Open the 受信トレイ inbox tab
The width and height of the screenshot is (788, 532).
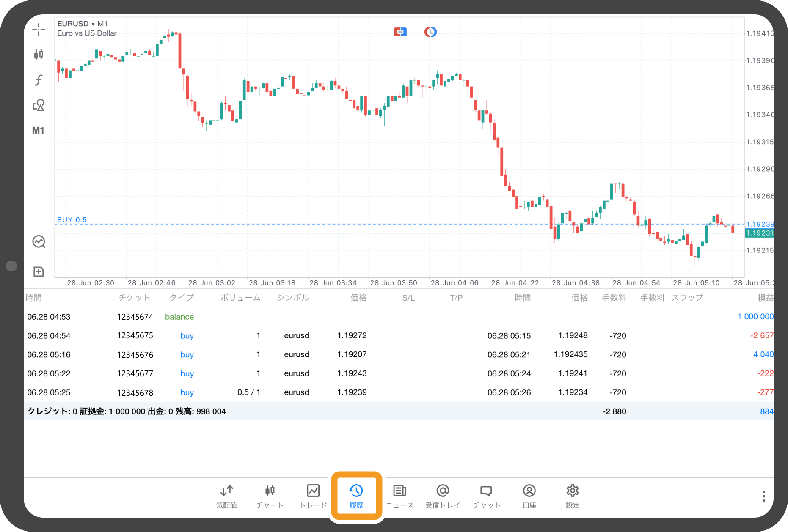pyautogui.click(x=443, y=496)
